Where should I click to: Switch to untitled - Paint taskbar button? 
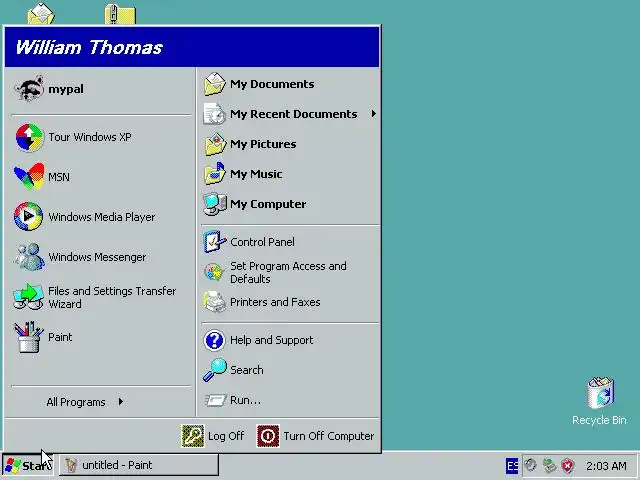139,465
